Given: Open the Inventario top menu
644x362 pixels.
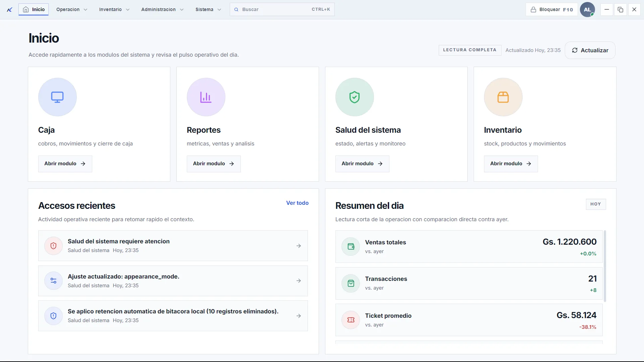Looking at the screenshot, I should click(114, 9).
